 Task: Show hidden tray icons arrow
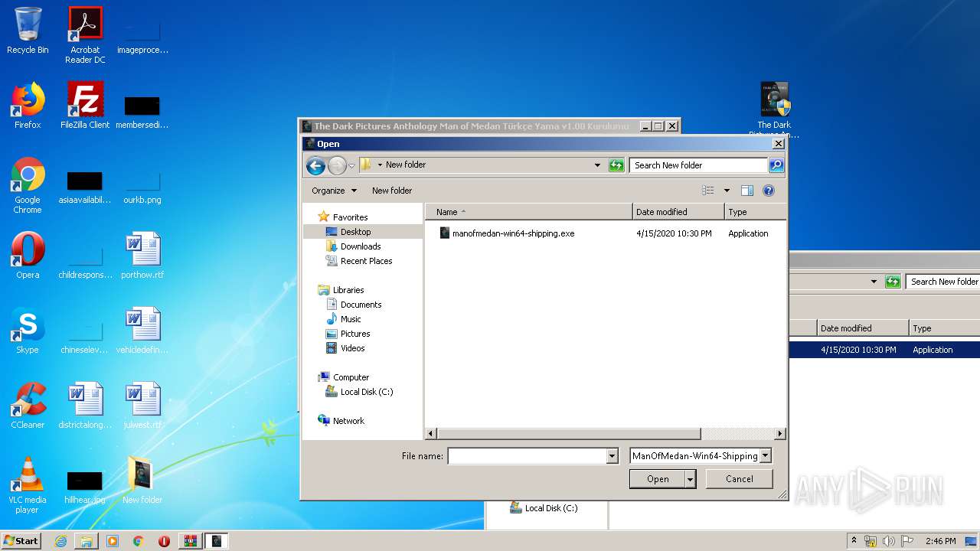click(854, 540)
